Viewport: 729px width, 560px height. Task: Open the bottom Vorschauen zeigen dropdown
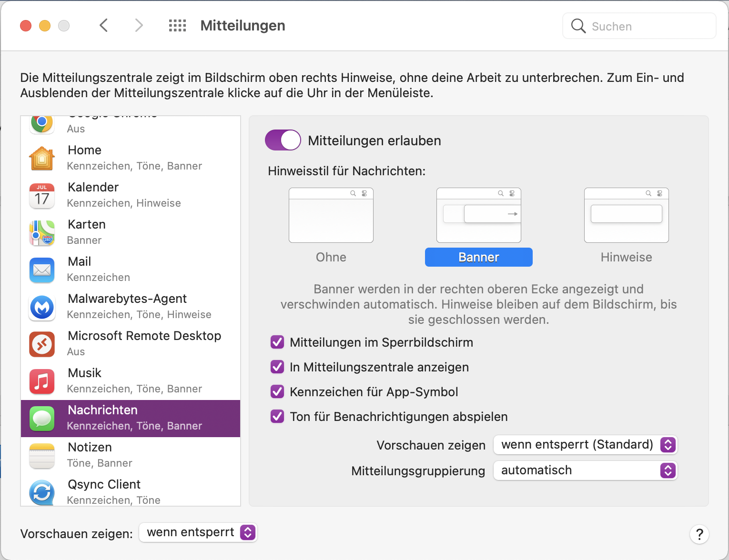click(x=198, y=532)
